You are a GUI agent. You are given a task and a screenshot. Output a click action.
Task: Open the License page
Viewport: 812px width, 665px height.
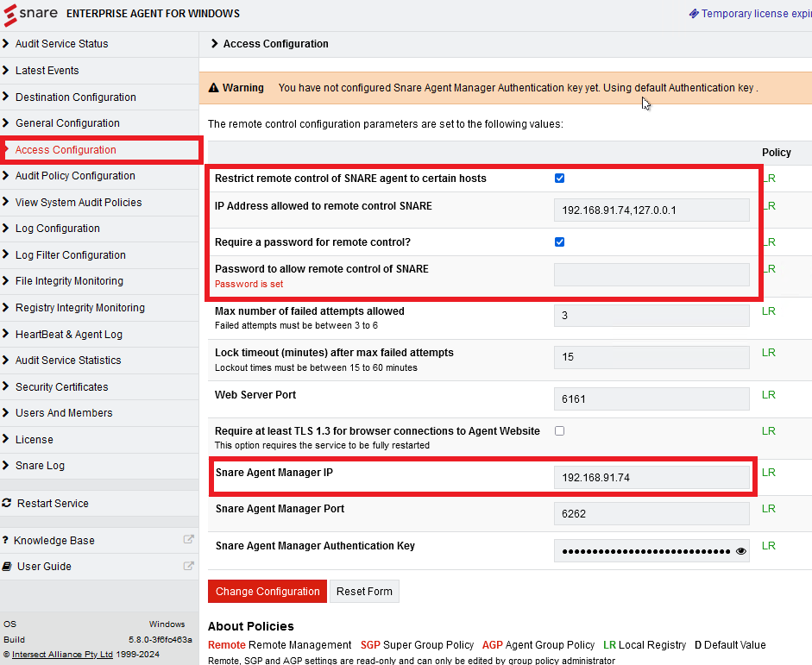[35, 439]
